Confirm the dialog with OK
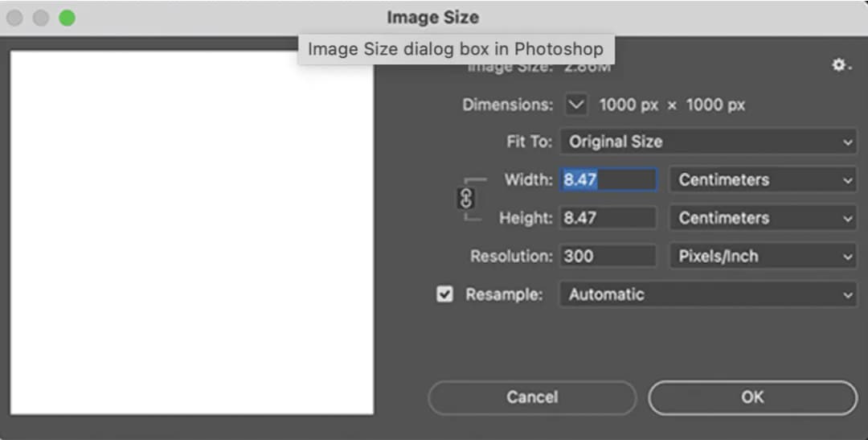This screenshot has width=868, height=440. coord(752,397)
